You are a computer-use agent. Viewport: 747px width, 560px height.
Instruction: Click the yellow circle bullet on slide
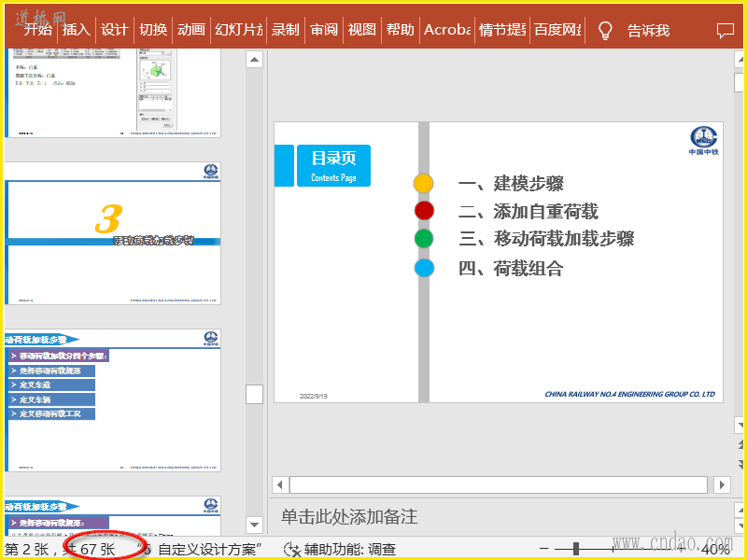[x=423, y=183]
